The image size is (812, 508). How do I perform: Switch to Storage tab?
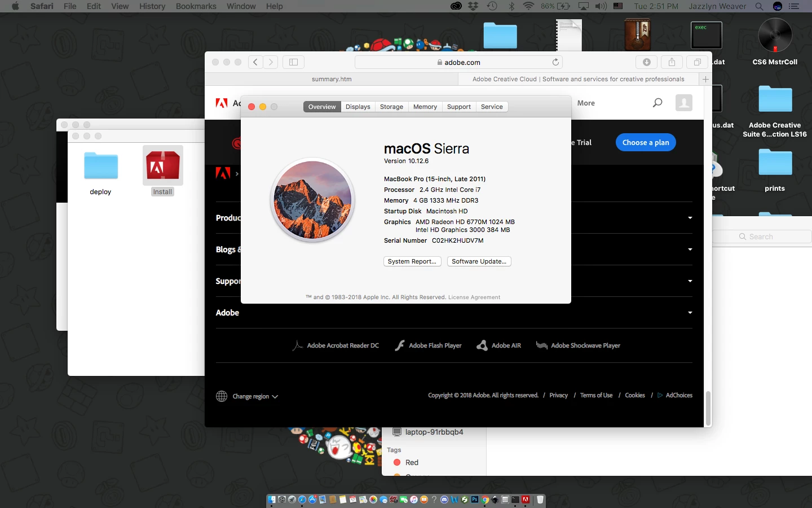coord(391,107)
